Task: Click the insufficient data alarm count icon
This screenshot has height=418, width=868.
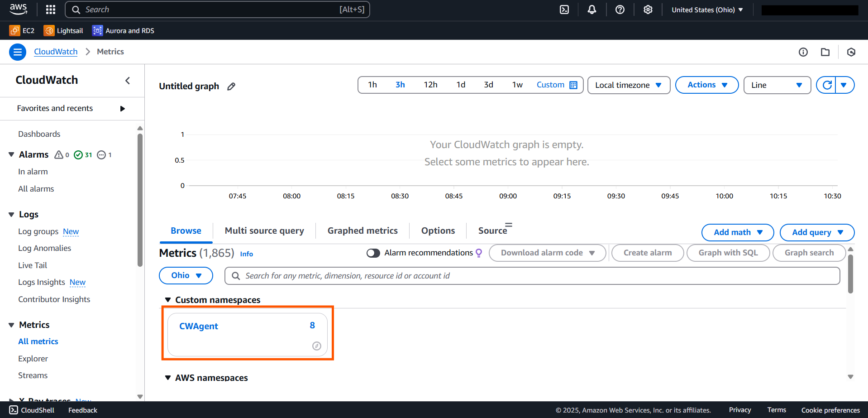Action: 101,155
